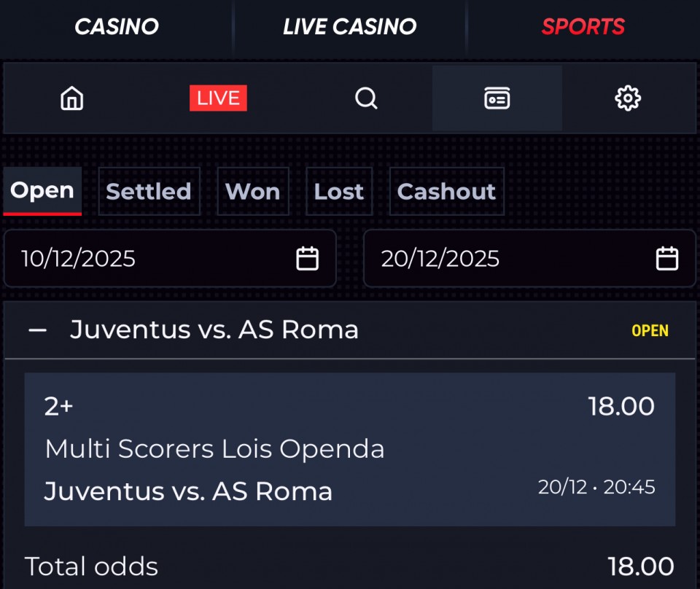Open the settings gear icon

pos(627,98)
